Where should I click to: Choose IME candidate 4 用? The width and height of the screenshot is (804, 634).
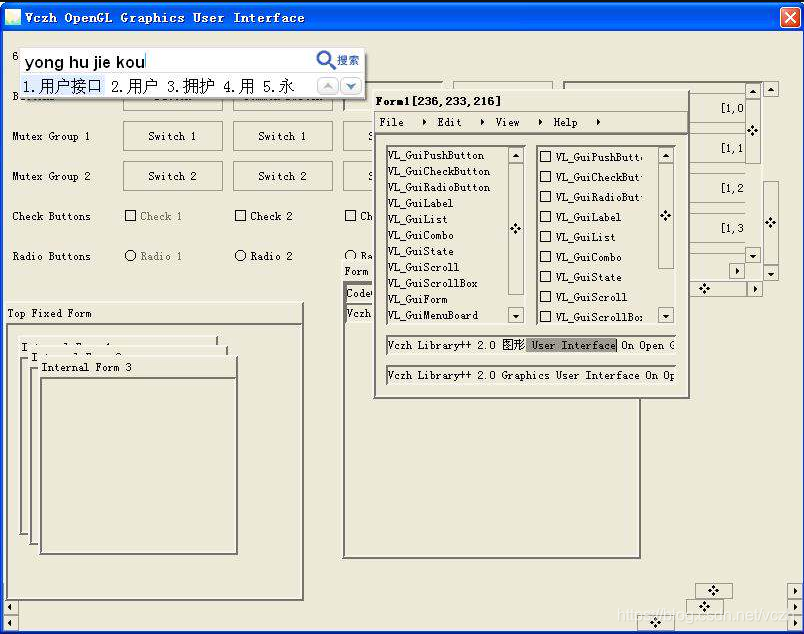coord(239,86)
